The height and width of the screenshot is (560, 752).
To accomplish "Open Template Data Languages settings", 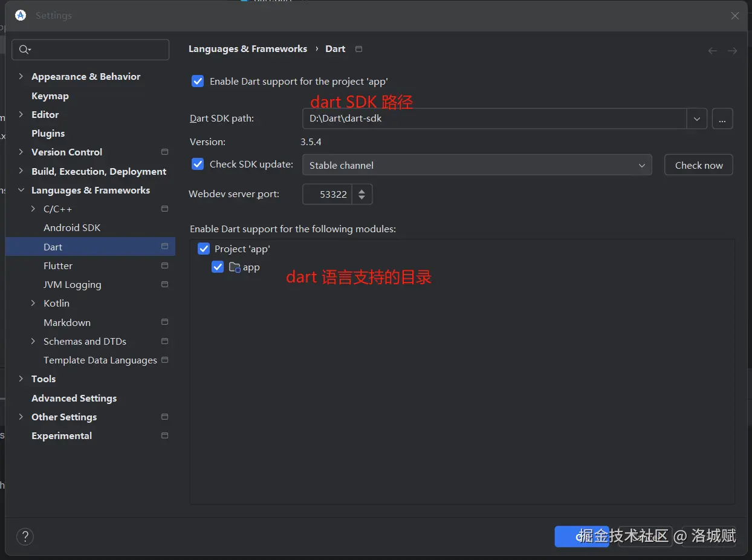I will point(100,360).
